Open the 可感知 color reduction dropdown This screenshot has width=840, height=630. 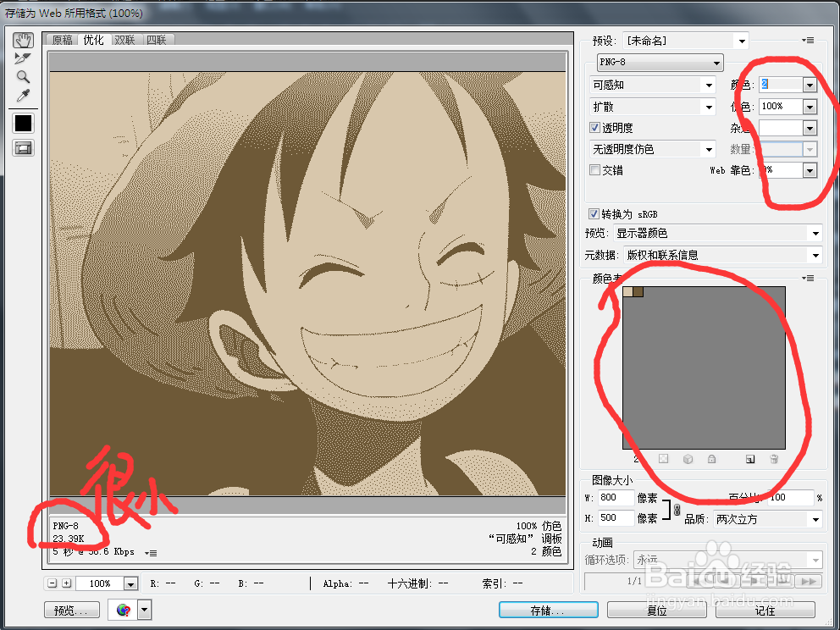(x=653, y=85)
